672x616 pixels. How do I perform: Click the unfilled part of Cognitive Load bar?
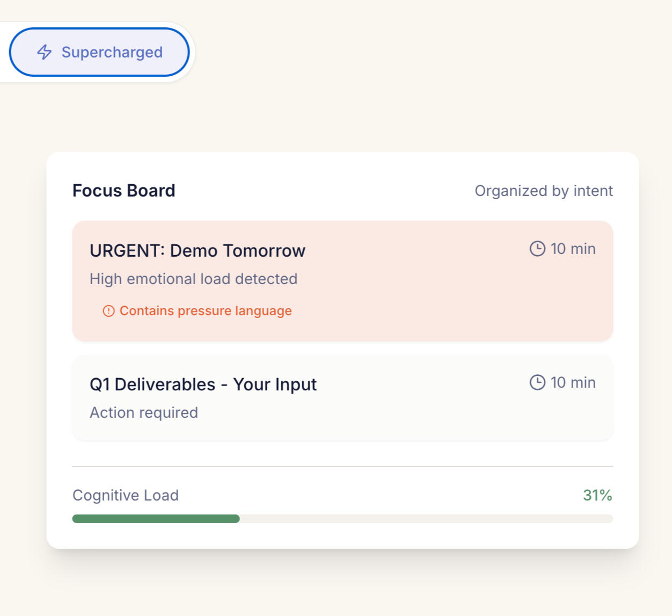click(424, 519)
